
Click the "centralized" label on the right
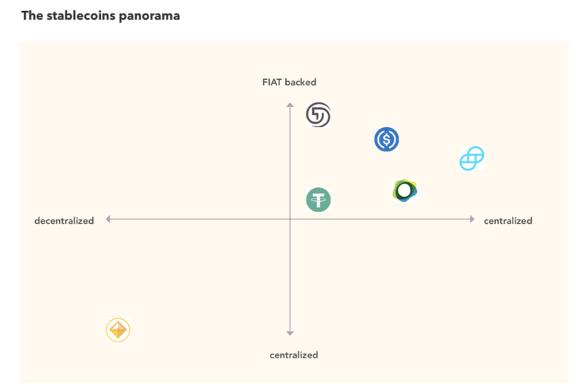tap(507, 220)
